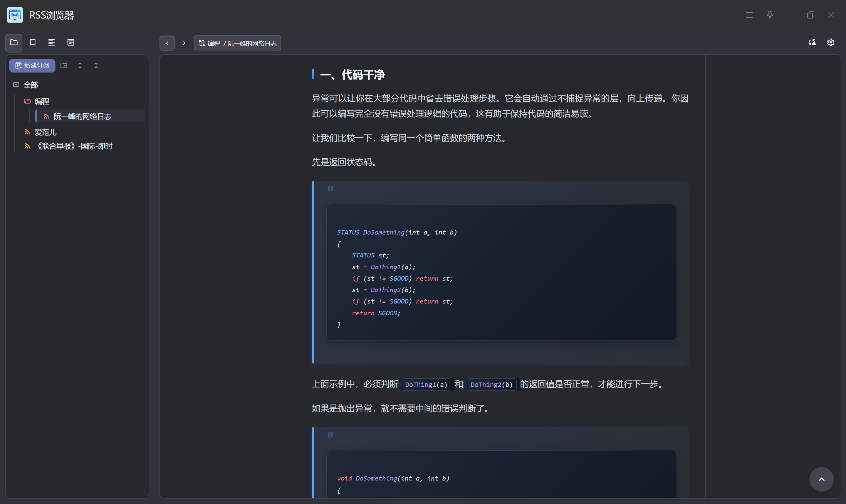Viewport: 846px width, 504px height.
Task: Open the hamburger menu in title bar
Action: pyautogui.click(x=749, y=15)
